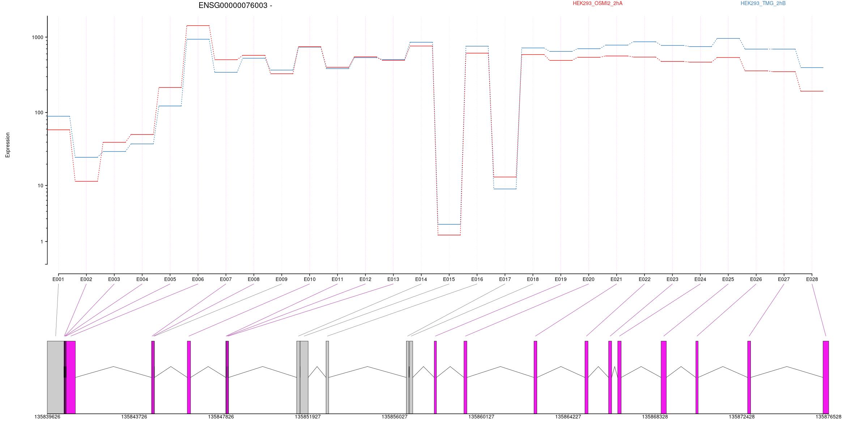The height and width of the screenshot is (434, 868).
Task: Click the red E017 expression segment near 10
Action: pyautogui.click(x=505, y=177)
